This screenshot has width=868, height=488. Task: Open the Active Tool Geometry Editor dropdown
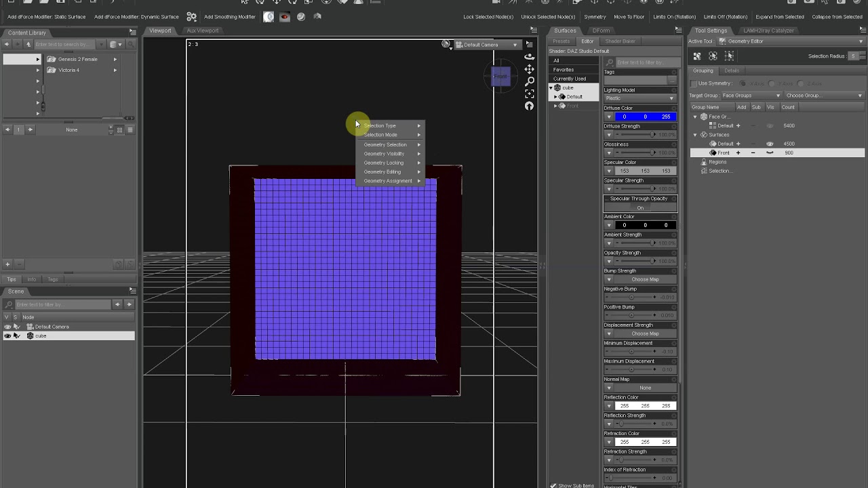(791, 41)
